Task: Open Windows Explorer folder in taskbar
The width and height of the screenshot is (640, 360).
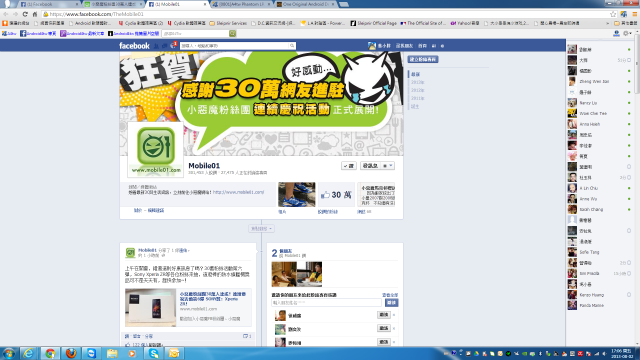Action: point(112,353)
